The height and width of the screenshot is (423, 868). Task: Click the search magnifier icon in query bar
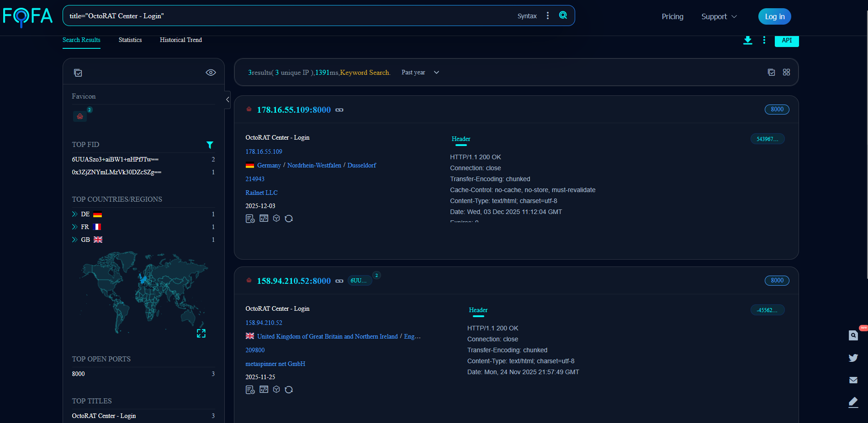pyautogui.click(x=563, y=16)
